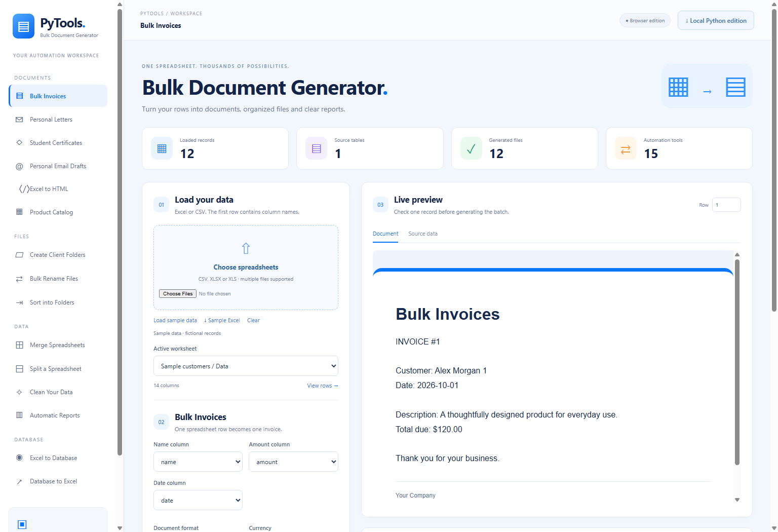The height and width of the screenshot is (532, 778).
Task: Click the PYTOOLS / WORKSPACE breadcrumb text
Action: click(171, 14)
